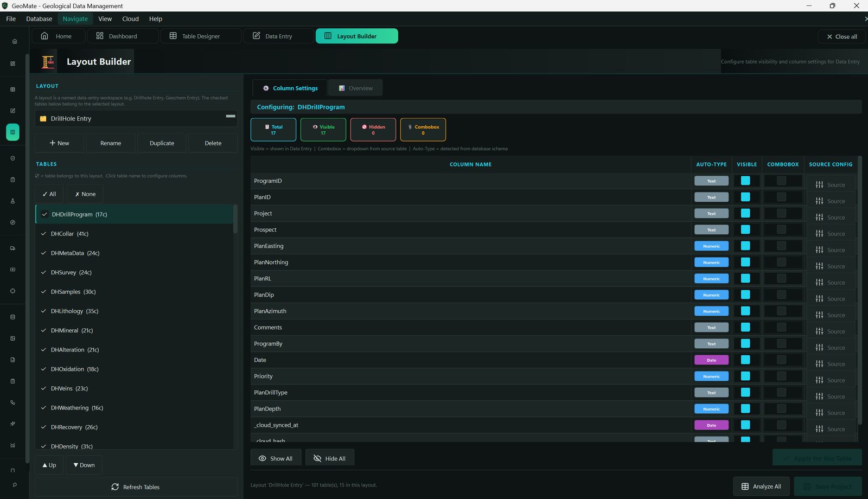This screenshot has width=868, height=499.
Task: Click the Numeric auto-type badge for PlanRL
Action: (x=711, y=279)
